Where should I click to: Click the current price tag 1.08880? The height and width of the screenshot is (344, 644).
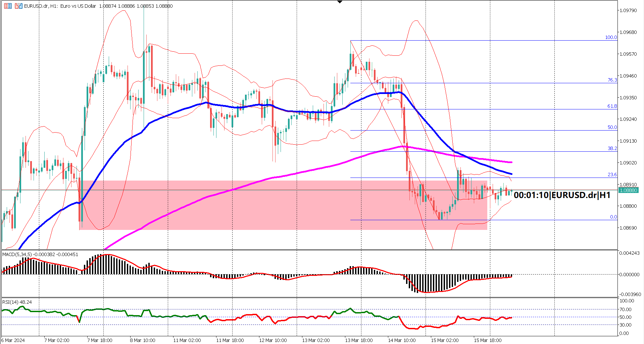coord(628,190)
